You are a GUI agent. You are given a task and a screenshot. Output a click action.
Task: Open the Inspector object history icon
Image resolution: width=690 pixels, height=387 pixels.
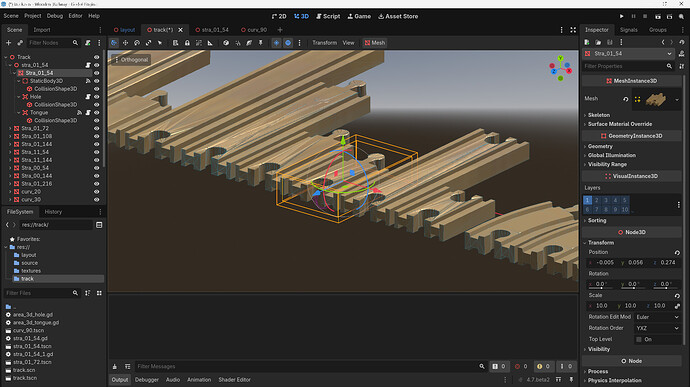pos(682,42)
